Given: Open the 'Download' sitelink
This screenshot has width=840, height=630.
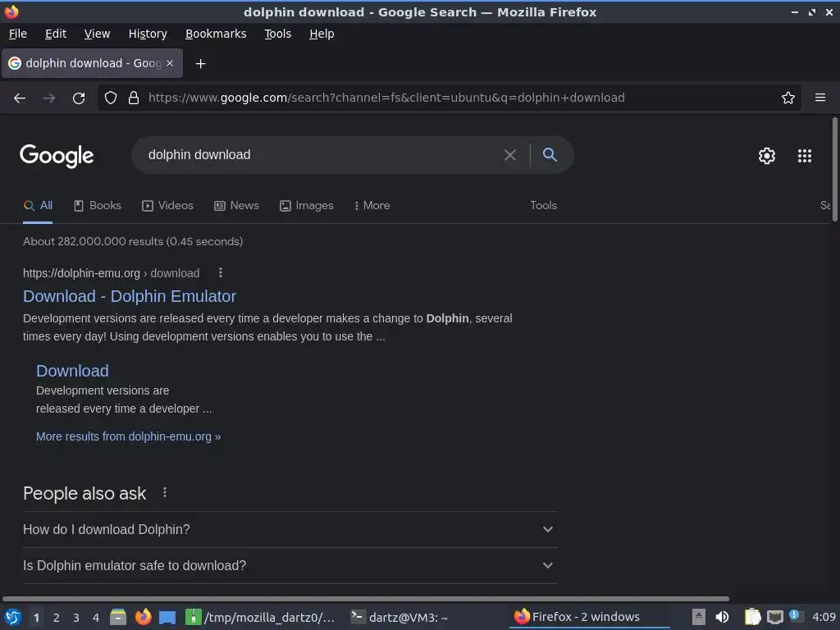Looking at the screenshot, I should (x=72, y=371).
